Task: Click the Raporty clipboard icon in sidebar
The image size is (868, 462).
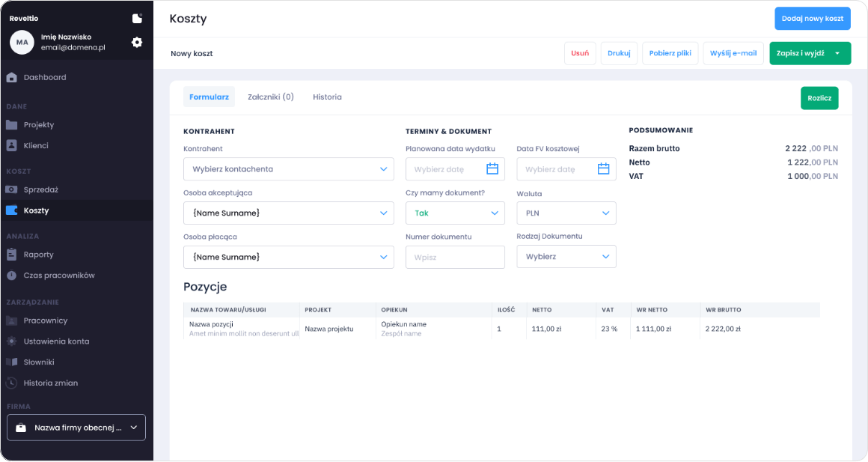Action: 11,255
